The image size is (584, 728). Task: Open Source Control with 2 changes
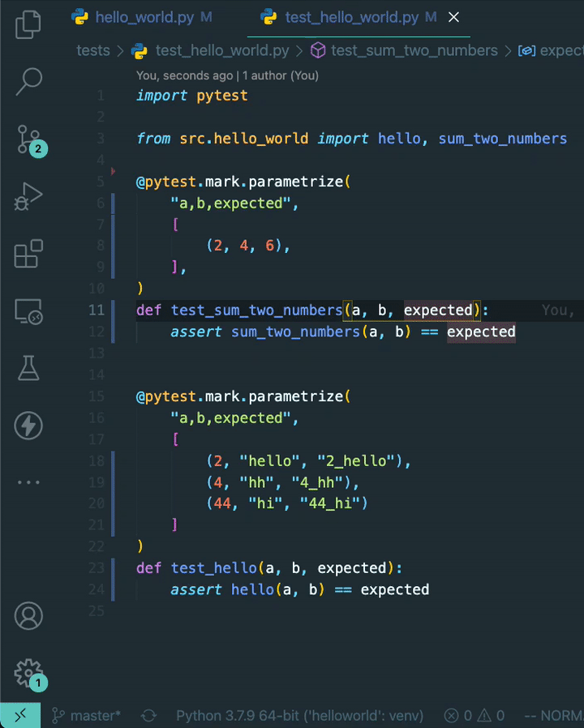(x=28, y=139)
